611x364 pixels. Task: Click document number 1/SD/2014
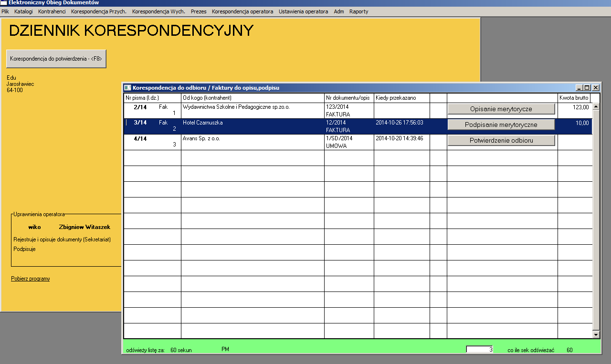339,139
